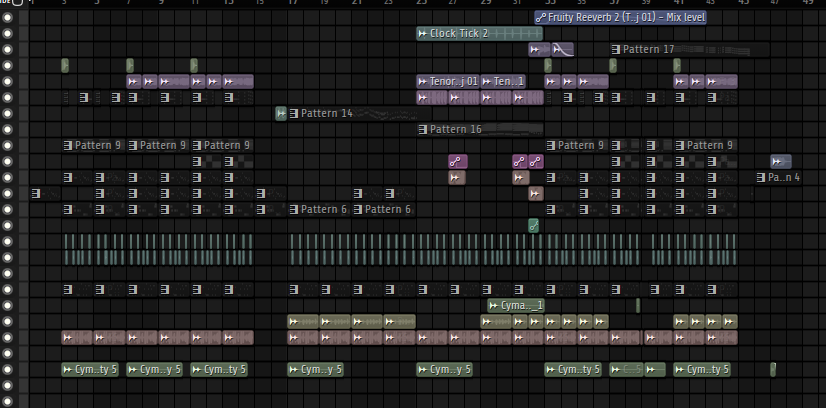826x408 pixels.
Task: Open the Pattern 14 clip menu
Action: pyautogui.click(x=294, y=113)
